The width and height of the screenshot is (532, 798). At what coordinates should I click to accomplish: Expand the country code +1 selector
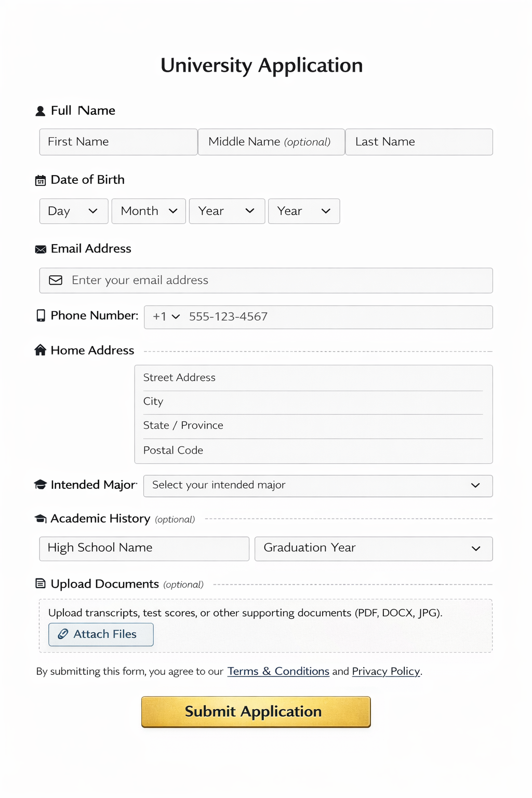click(165, 317)
